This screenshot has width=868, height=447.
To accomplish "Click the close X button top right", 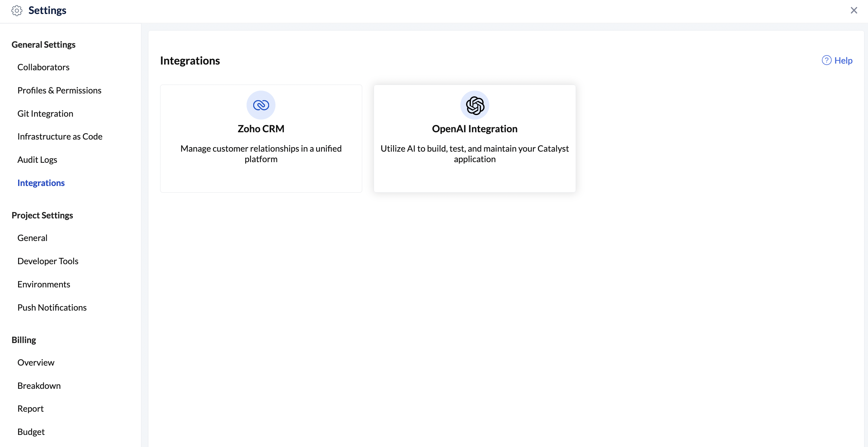I will pos(854,10).
